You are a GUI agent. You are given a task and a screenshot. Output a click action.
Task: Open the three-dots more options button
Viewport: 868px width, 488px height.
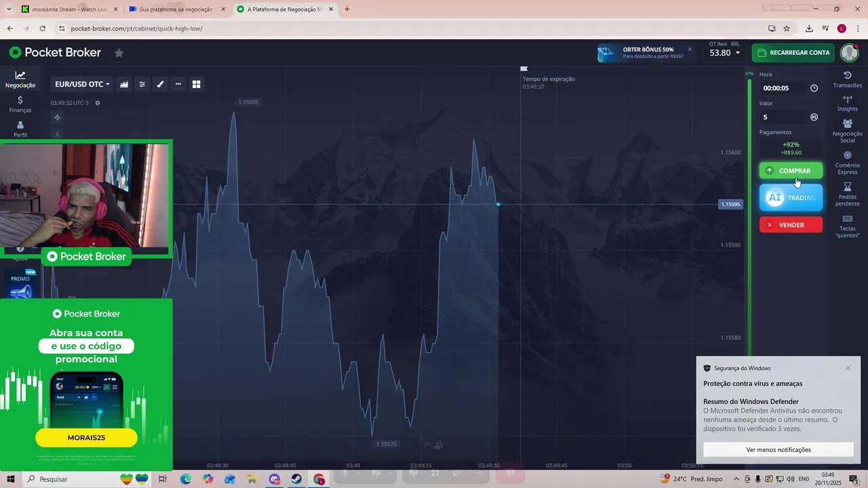click(178, 84)
